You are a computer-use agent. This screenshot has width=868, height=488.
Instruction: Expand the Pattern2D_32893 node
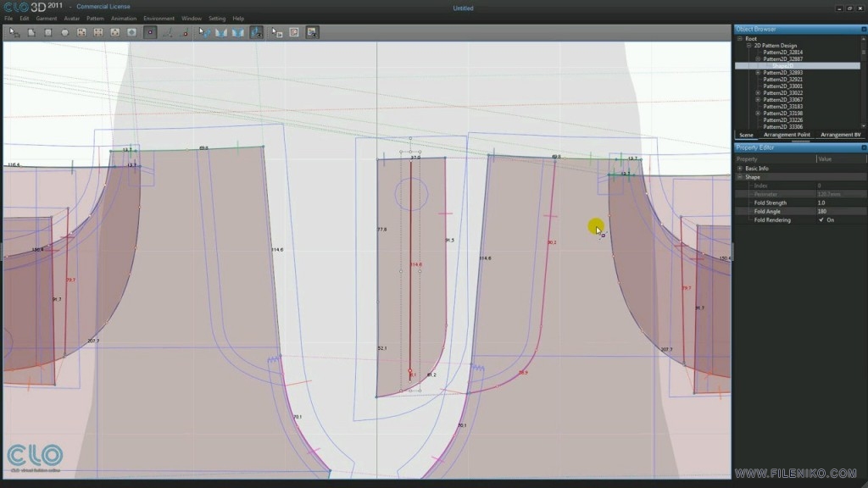tap(758, 73)
